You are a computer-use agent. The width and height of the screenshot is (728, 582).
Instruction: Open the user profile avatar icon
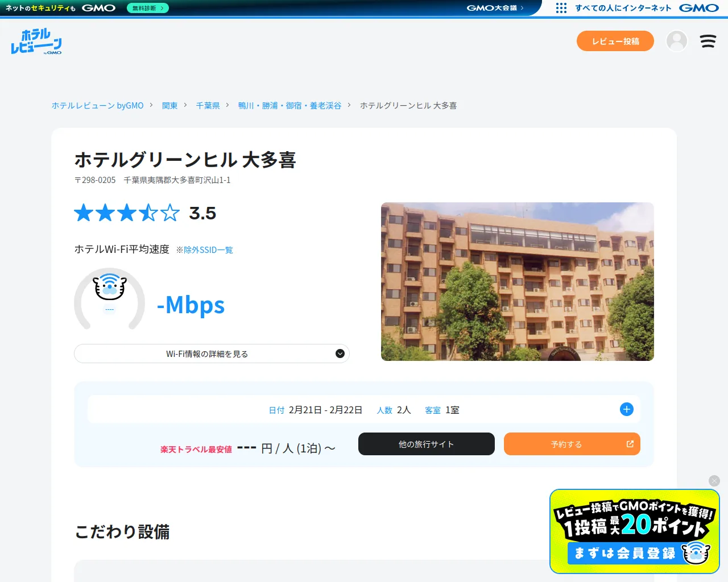676,41
